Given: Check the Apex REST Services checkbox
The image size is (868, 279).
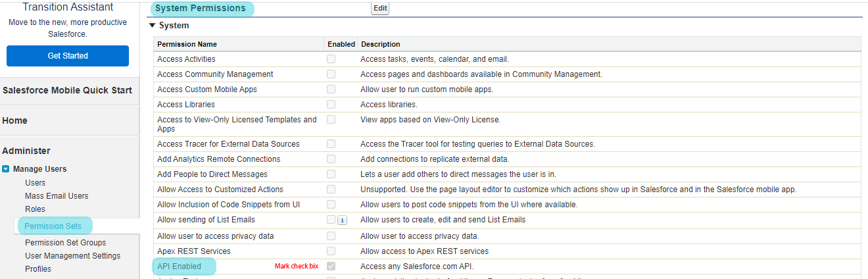Looking at the screenshot, I should 331,251.
